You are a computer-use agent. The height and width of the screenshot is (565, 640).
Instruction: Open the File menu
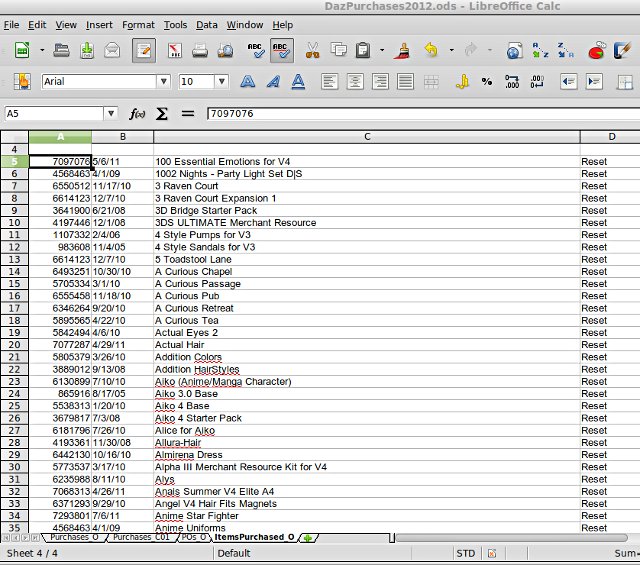(11, 25)
